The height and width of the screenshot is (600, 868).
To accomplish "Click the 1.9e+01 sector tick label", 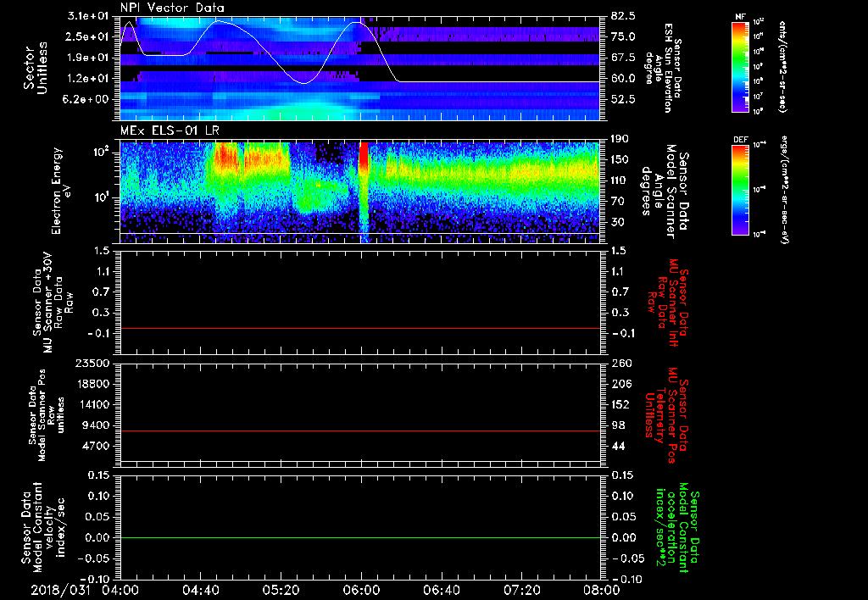I will (87, 58).
